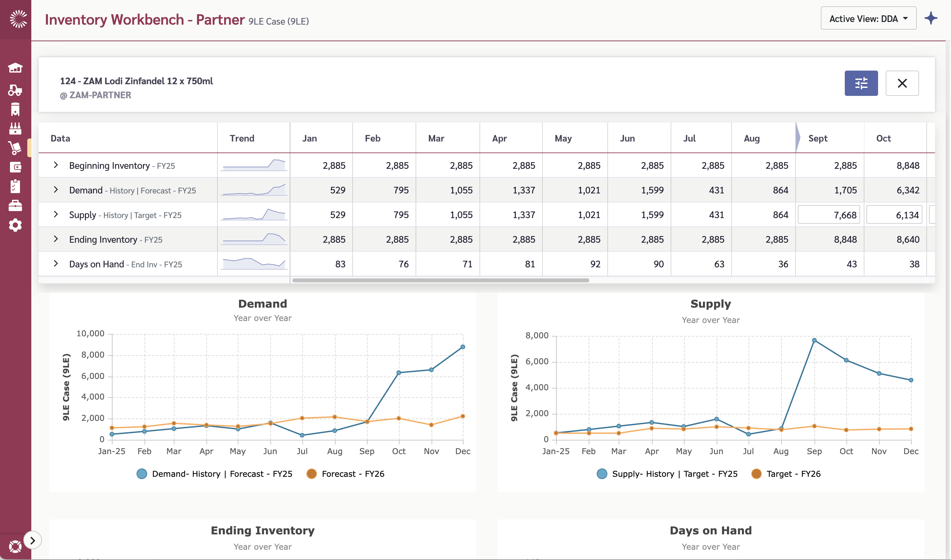Click the tractor sidebar icon
Screen dimensions: 951x560
pos(15,90)
